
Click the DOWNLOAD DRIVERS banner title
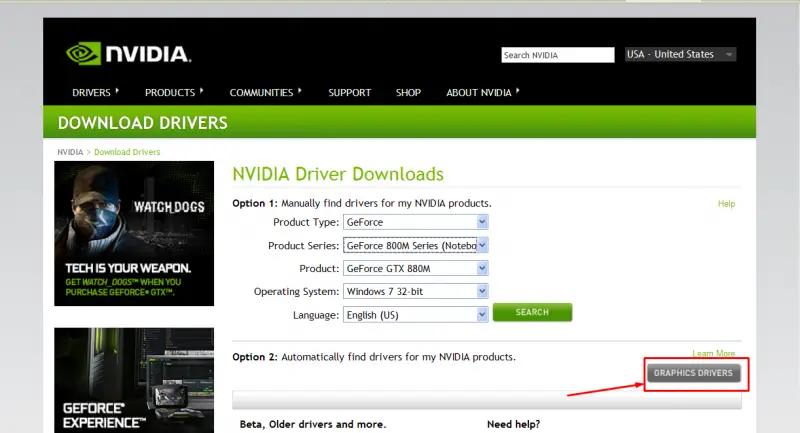click(142, 123)
